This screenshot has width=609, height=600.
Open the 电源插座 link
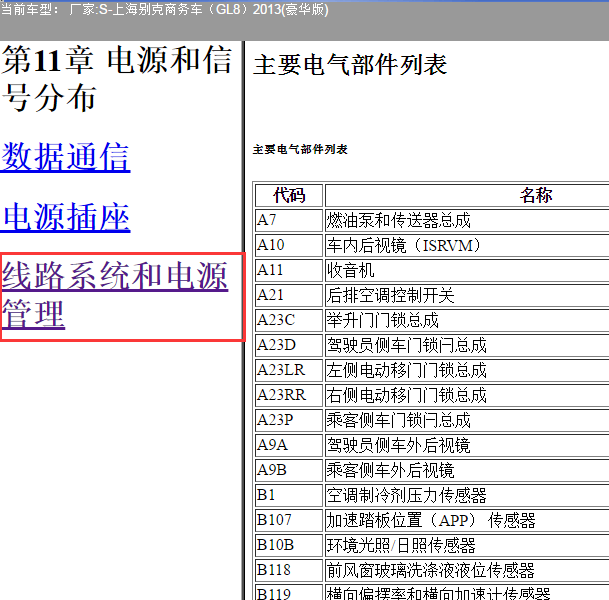(x=65, y=217)
